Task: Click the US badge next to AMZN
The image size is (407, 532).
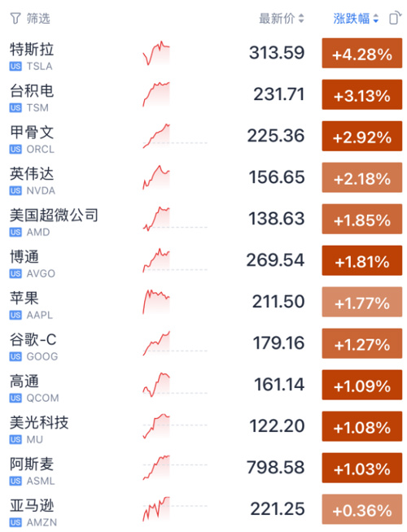Action: 15,522
